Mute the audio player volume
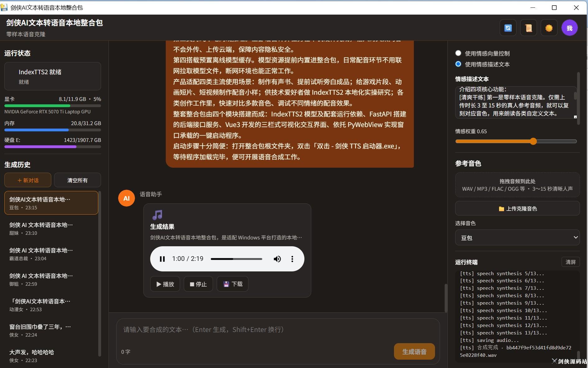This screenshot has width=588, height=368. 277,259
